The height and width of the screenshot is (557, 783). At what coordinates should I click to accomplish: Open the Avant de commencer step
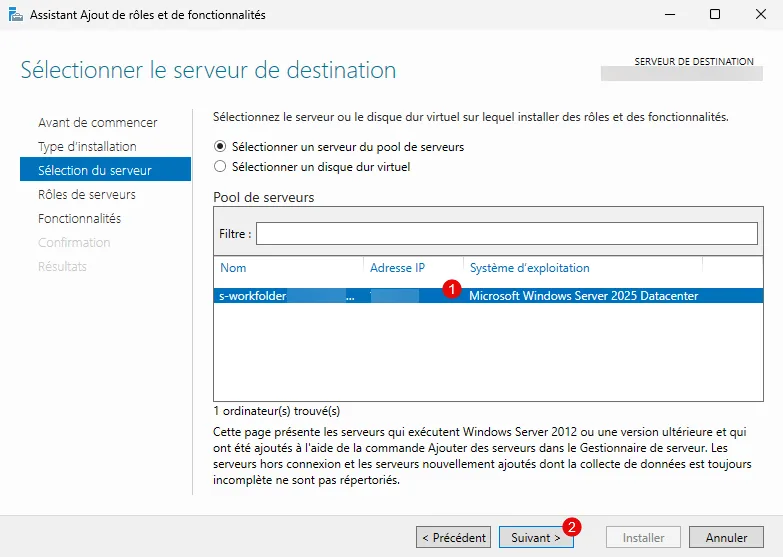(x=97, y=122)
